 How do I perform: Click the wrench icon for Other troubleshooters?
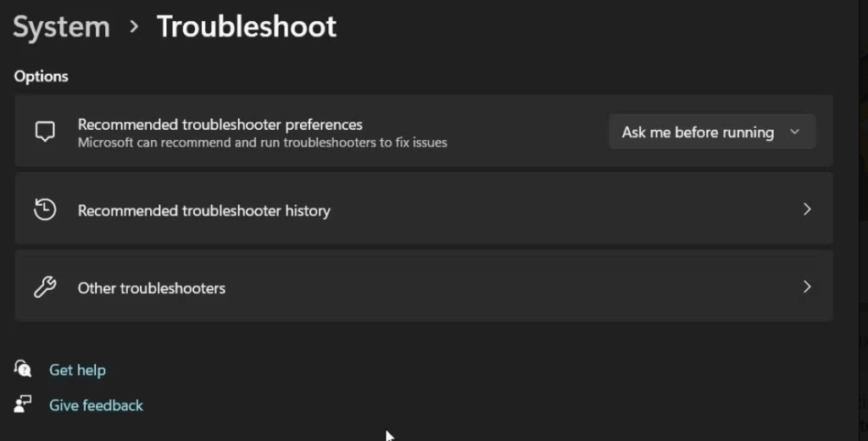pyautogui.click(x=45, y=287)
